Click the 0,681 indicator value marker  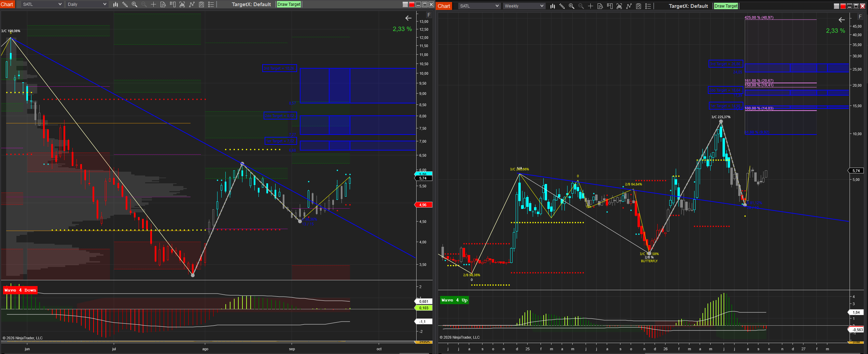(x=423, y=301)
